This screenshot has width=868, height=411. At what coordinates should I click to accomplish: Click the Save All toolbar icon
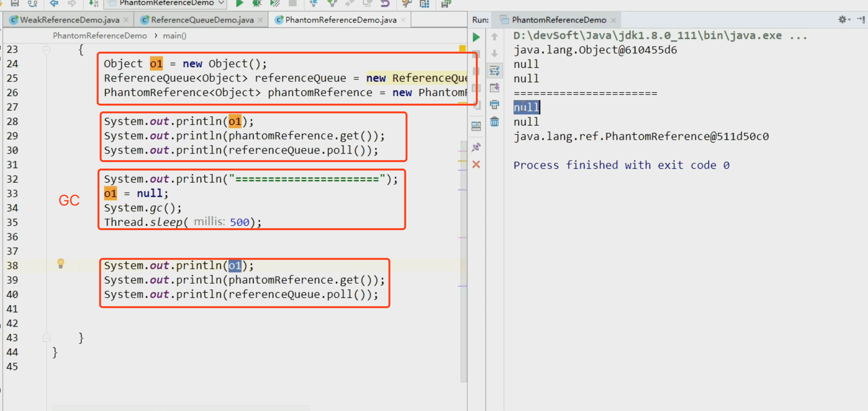click(x=14, y=3)
